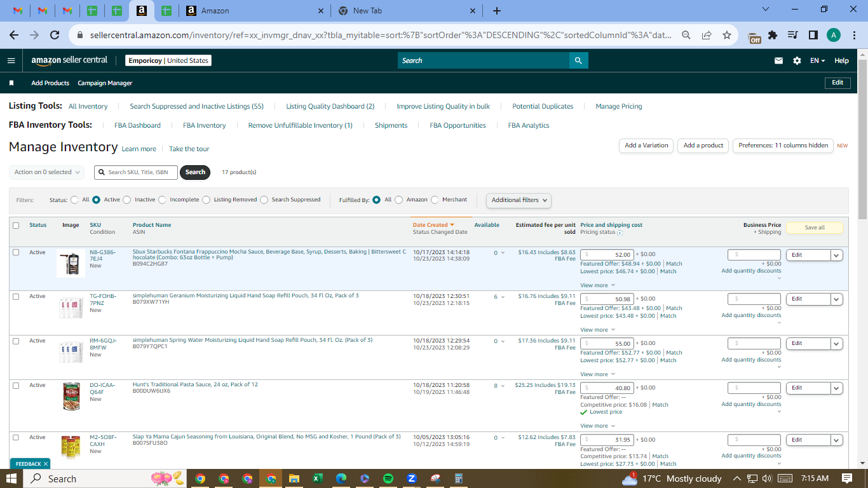Open Excel from the taskbar
This screenshot has height=488, width=868.
click(318, 478)
